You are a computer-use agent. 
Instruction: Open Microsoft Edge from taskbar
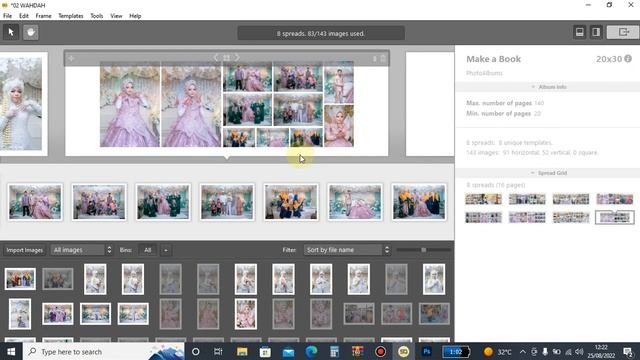[311, 351]
